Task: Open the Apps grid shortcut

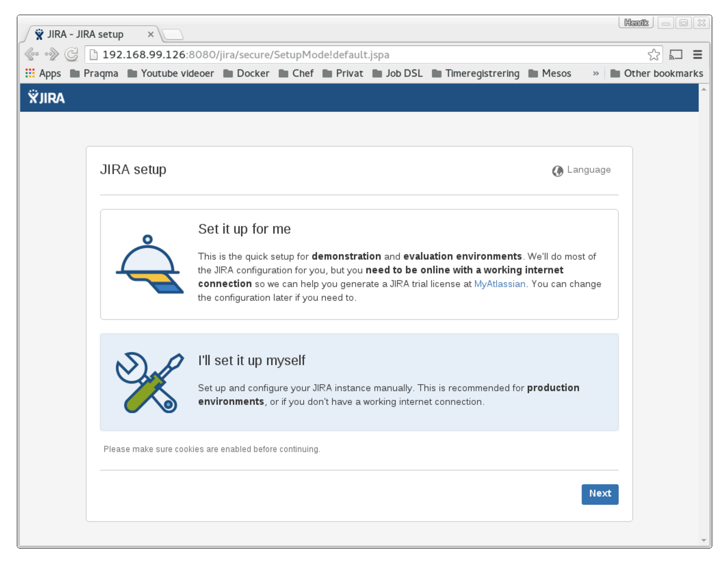Action: click(43, 74)
